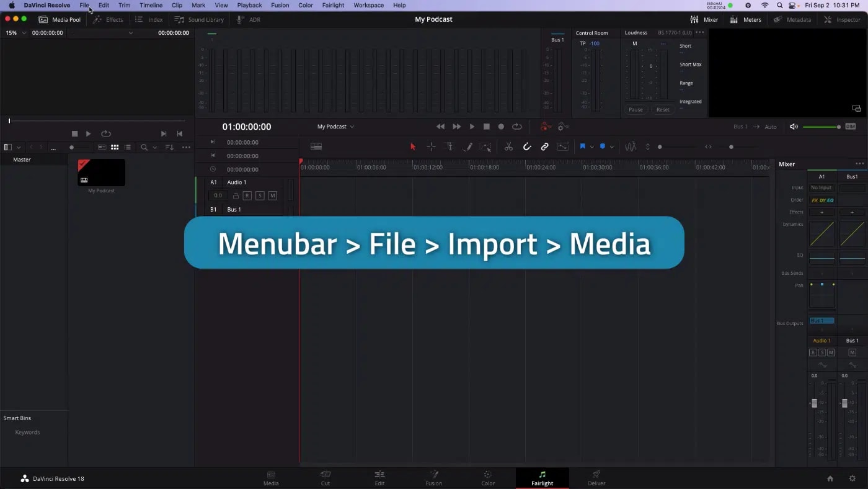Select the Range Selection pointer tool
868x489 pixels.
(x=431, y=146)
